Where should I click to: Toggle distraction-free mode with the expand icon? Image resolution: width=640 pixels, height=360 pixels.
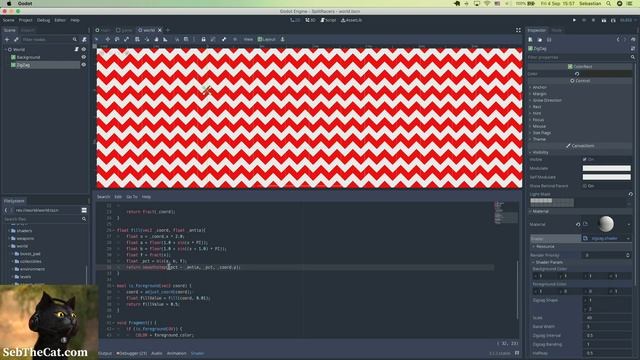pyautogui.click(x=518, y=30)
